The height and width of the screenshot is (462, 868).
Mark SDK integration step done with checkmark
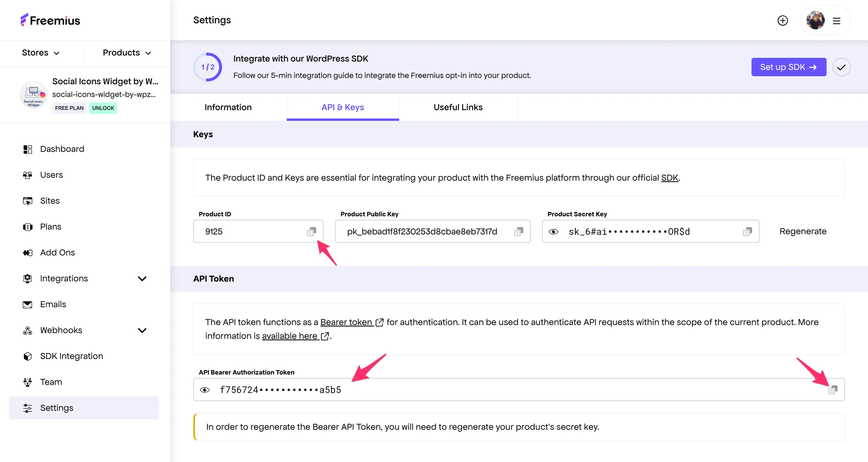point(841,67)
